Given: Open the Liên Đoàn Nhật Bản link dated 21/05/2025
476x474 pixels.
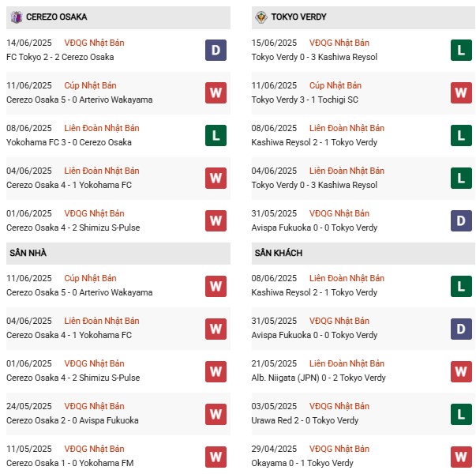Looking at the screenshot, I should pyautogui.click(x=347, y=363).
